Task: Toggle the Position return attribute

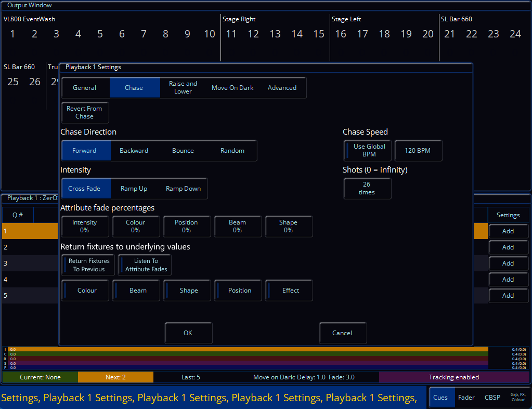Action: tap(239, 291)
